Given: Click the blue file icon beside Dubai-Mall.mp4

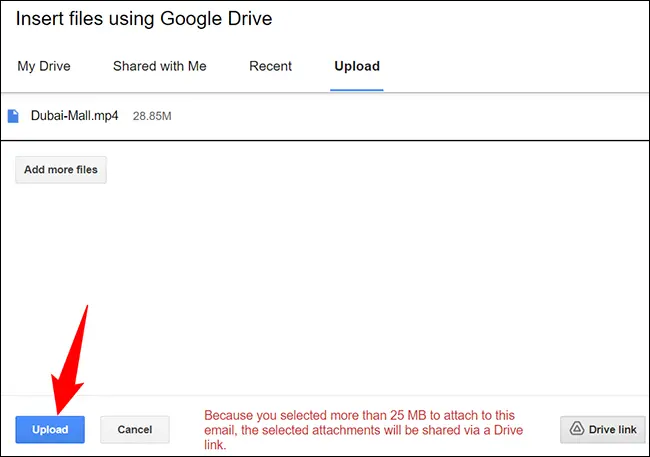Looking at the screenshot, I should pyautogui.click(x=13, y=116).
